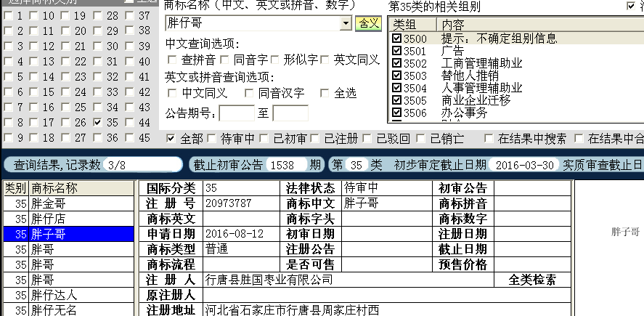
Task: Click the trademark type value 普通
Action: (x=217, y=249)
